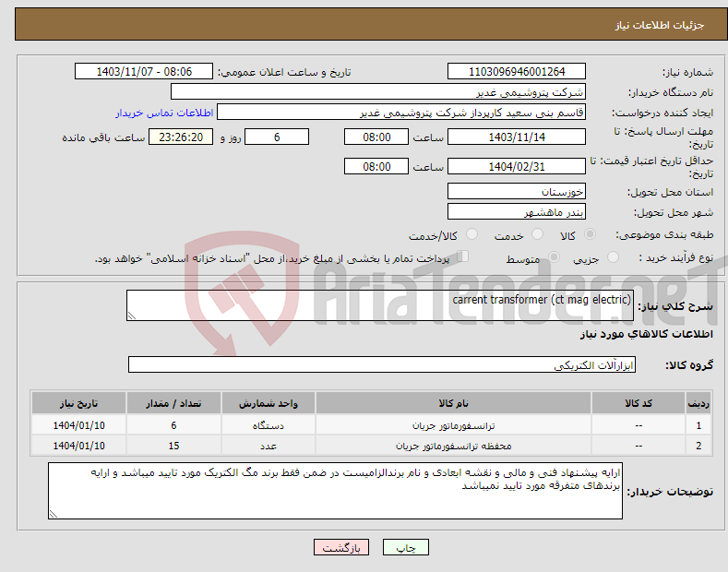The width and height of the screenshot is (728, 572).
Task: Click the واحد شمارش column header
Action: tap(269, 403)
